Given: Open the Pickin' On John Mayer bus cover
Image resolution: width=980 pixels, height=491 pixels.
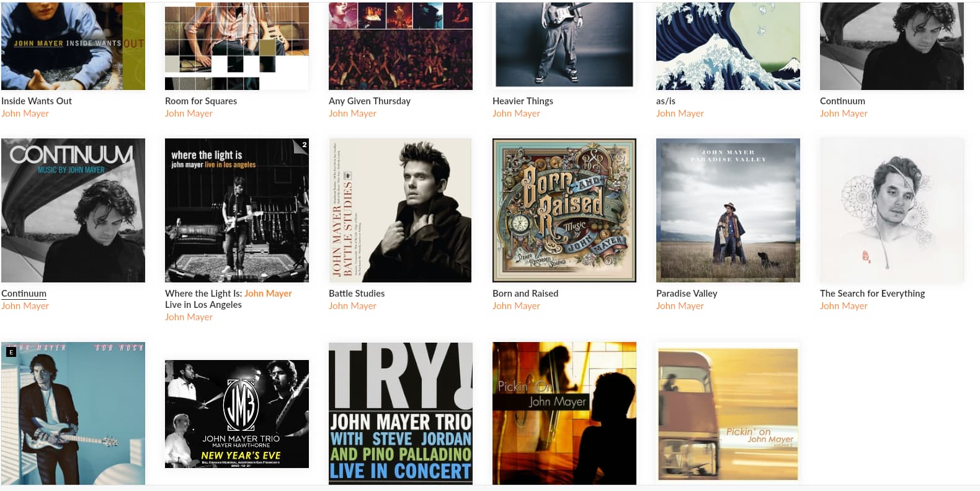Looking at the screenshot, I should click(728, 413).
